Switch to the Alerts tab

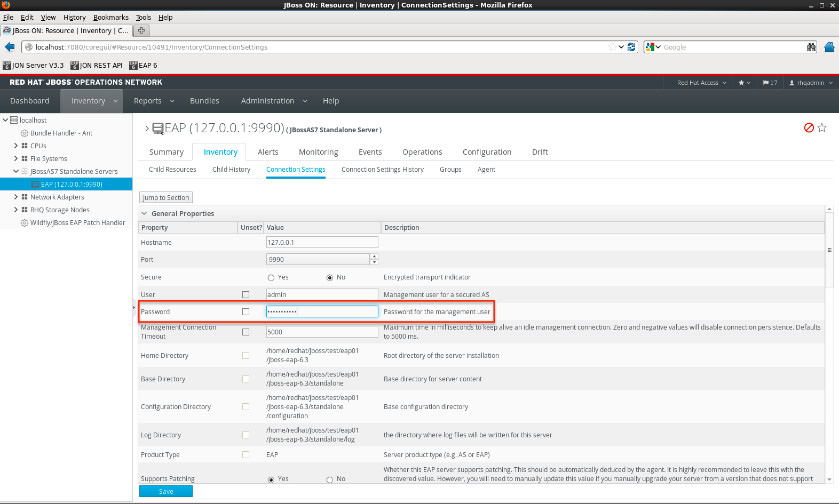268,152
